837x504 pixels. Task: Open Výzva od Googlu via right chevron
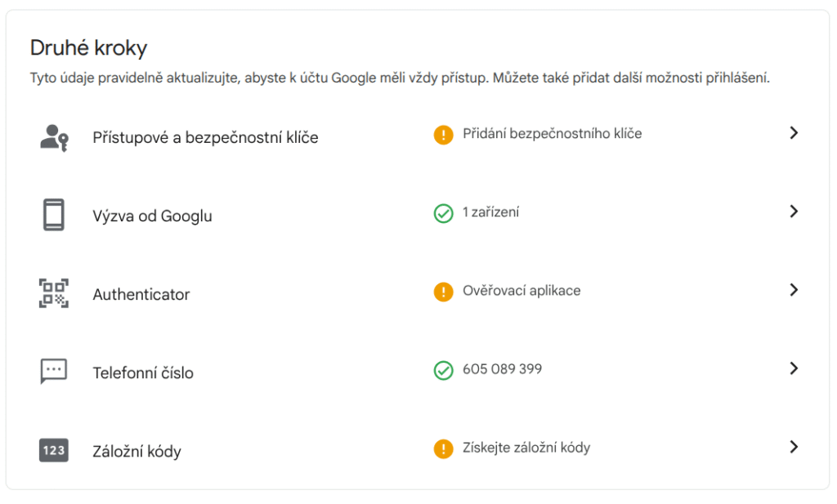794,212
